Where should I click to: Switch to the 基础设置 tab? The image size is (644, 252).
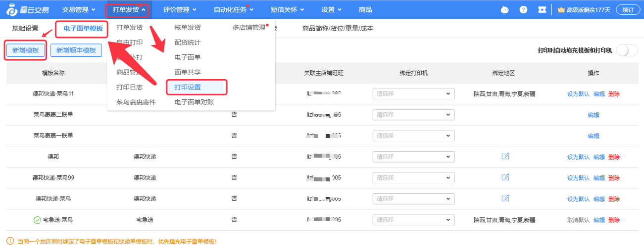(x=25, y=29)
